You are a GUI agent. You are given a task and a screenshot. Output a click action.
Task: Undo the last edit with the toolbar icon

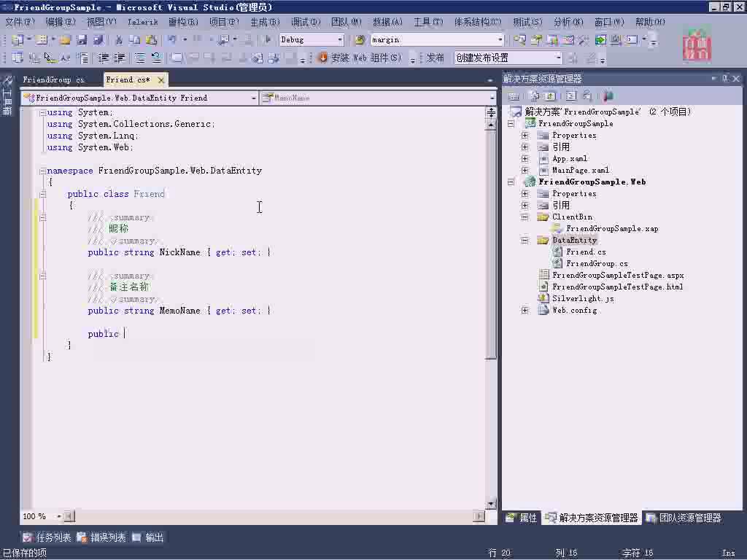pyautogui.click(x=172, y=40)
